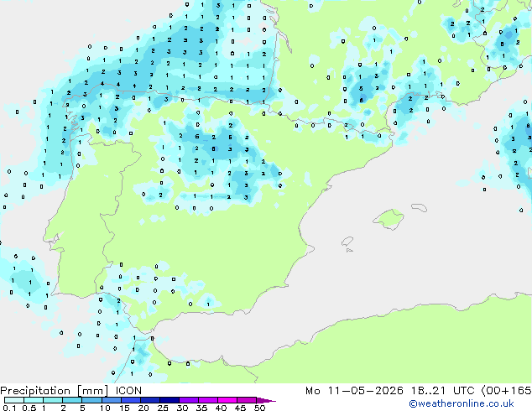Click the 'Mo 11-05-2026' forecast date

[x=355, y=391]
